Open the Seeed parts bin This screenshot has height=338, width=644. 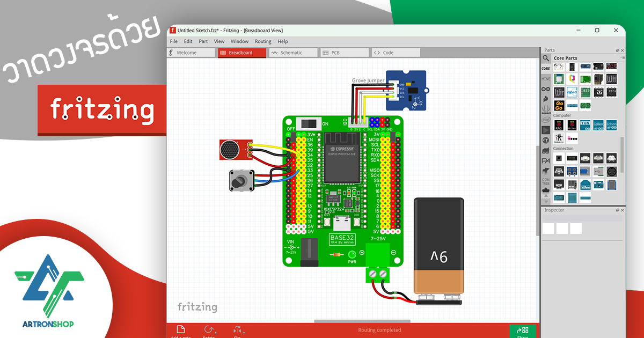pyautogui.click(x=546, y=109)
